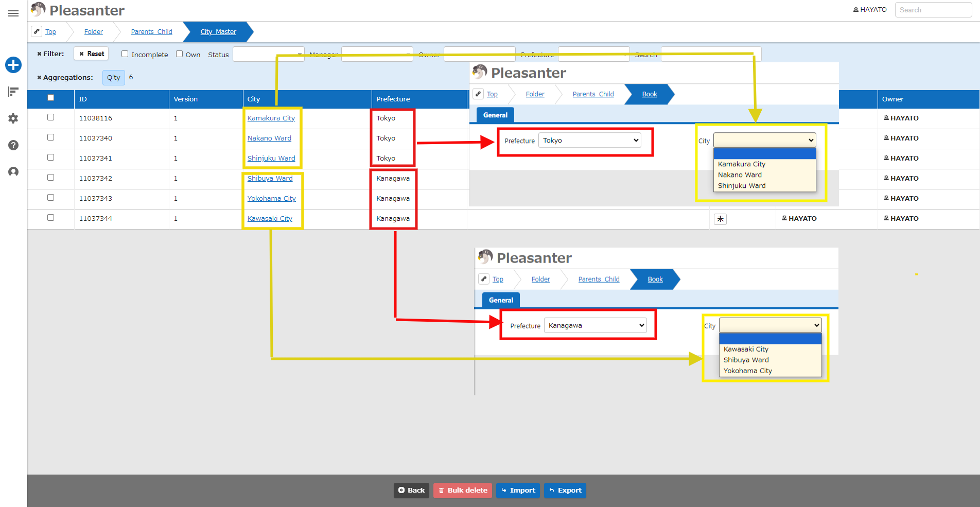Screen dimensions: 980x507
Task: Click the Pleasanter bird logo at top
Action: [38, 10]
